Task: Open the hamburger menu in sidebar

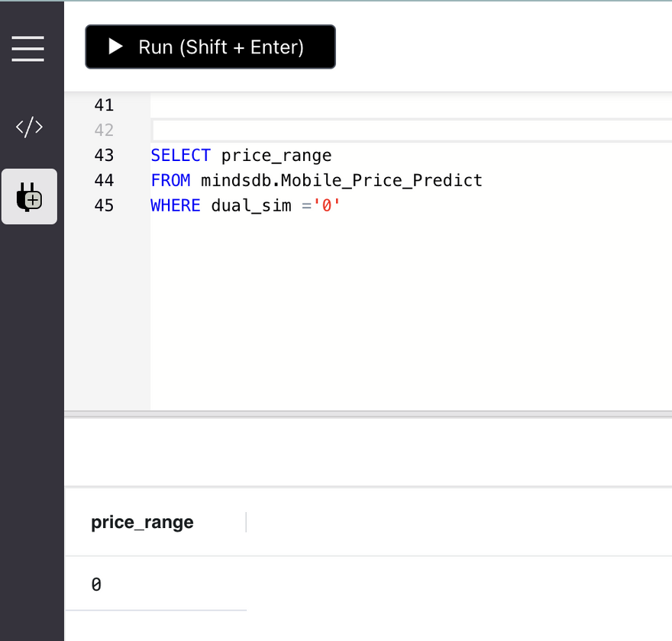Action: (x=28, y=48)
